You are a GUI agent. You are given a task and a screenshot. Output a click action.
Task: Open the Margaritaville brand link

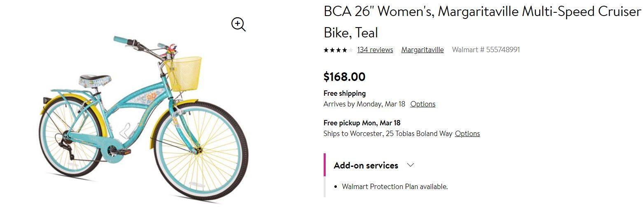422,50
